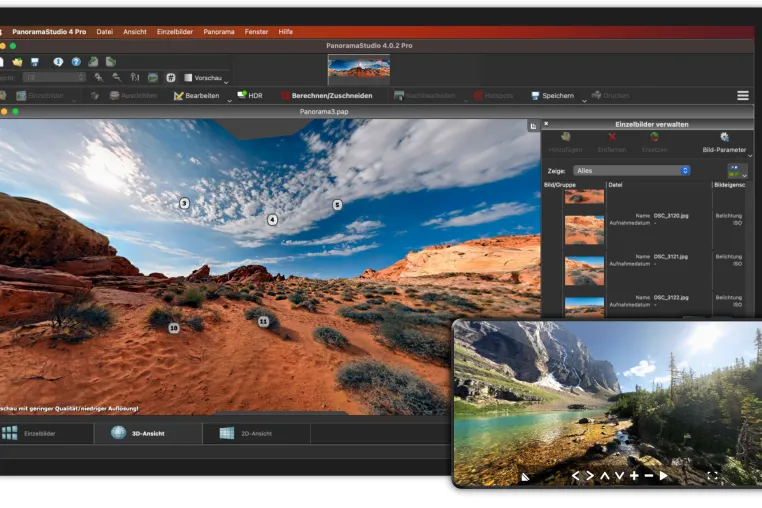
Task: Click the Bild/Gruppe column header
Action: point(559,185)
